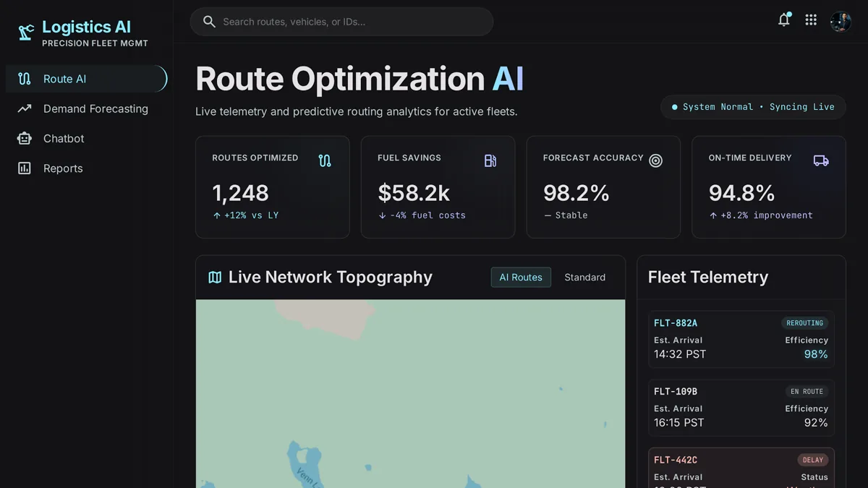
Task: Open the Reports page
Action: [86, 168]
